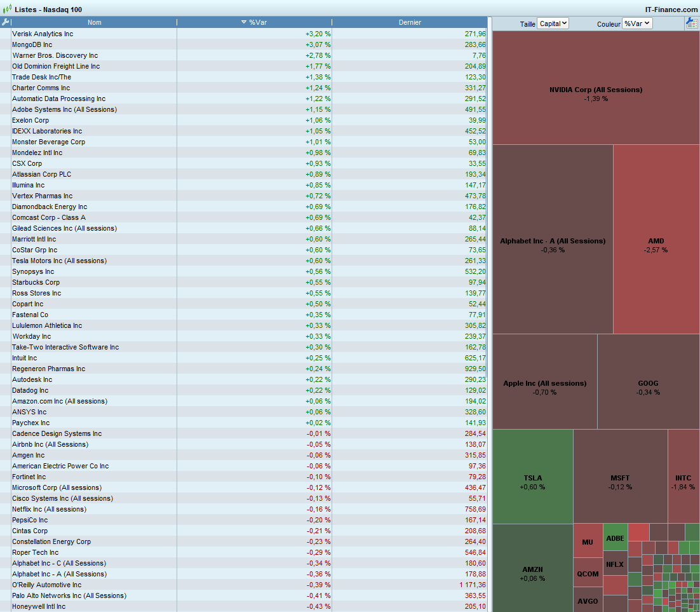Select the Airbnb Inc row

(x=243, y=444)
